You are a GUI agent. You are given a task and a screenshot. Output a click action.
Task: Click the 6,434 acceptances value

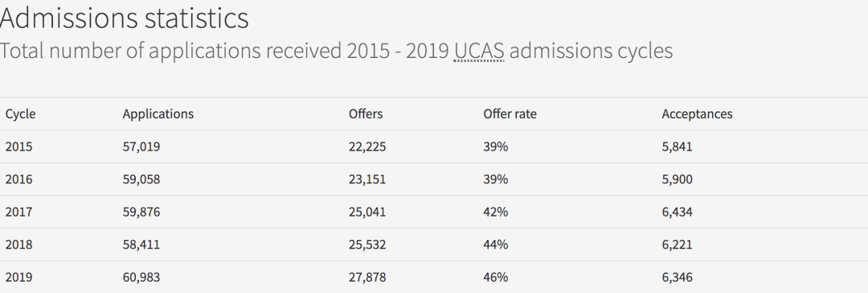[677, 212]
